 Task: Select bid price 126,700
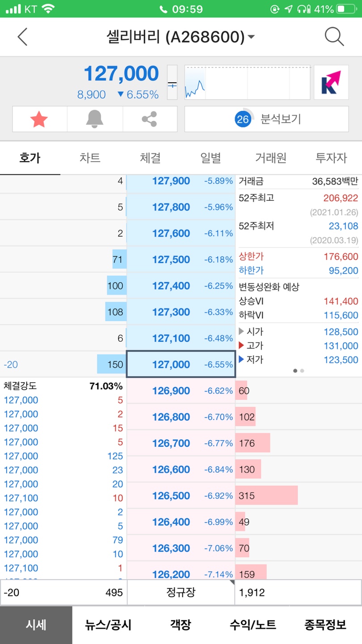click(181, 443)
